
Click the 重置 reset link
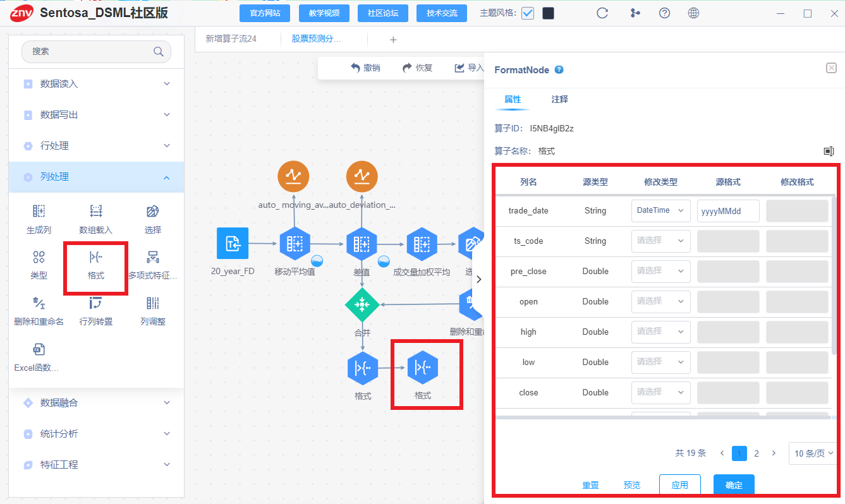(x=590, y=485)
